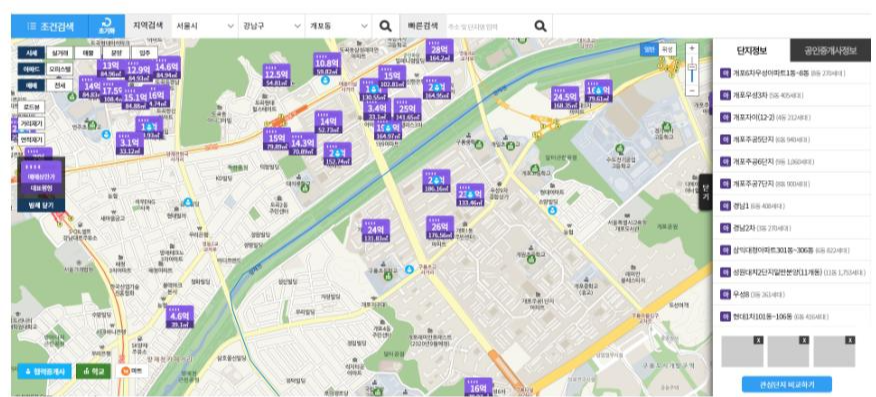Open 개포주공7단지 in the complex list

pyautogui.click(x=792, y=184)
